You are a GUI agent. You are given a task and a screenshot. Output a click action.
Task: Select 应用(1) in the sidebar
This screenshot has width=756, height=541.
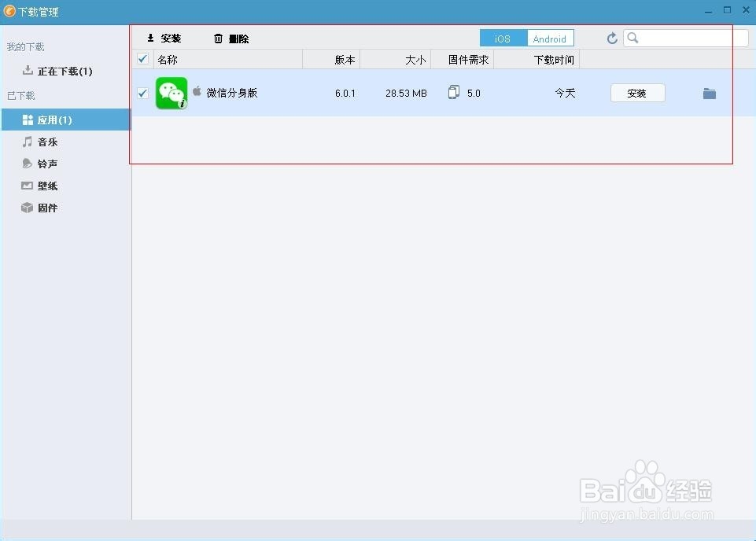click(x=51, y=120)
